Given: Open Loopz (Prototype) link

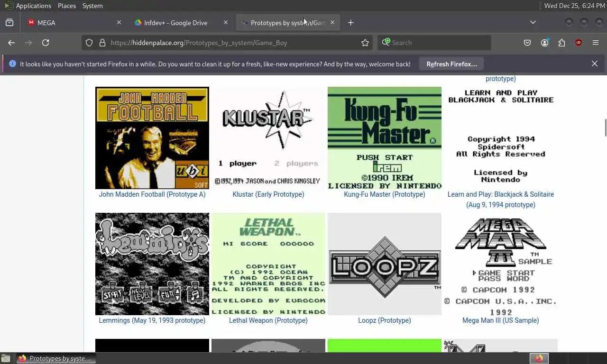Looking at the screenshot, I should coord(385,320).
